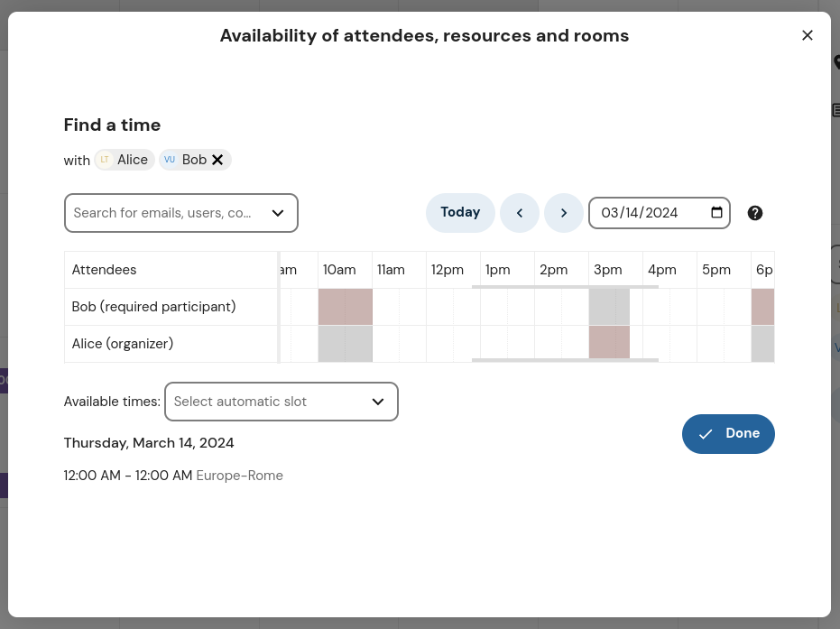
Task: Click the 12pm column header
Action: 448,270
